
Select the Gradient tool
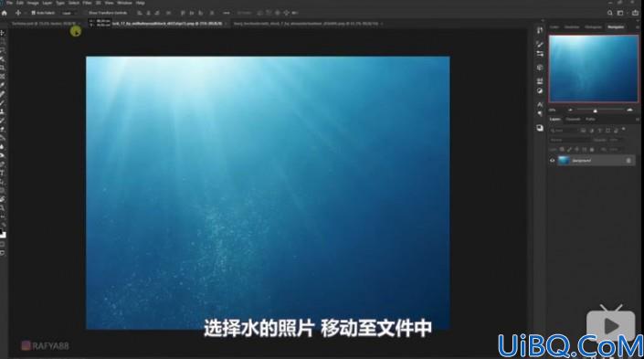pyautogui.click(x=2, y=138)
